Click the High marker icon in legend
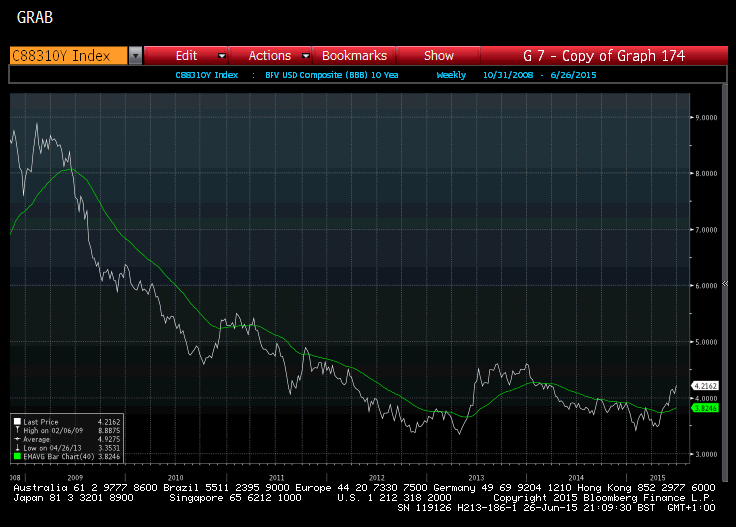The height and width of the screenshot is (527, 736). (x=17, y=430)
